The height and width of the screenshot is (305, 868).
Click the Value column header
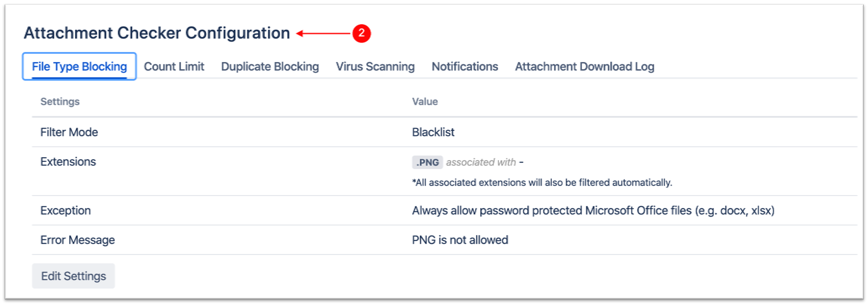(425, 102)
